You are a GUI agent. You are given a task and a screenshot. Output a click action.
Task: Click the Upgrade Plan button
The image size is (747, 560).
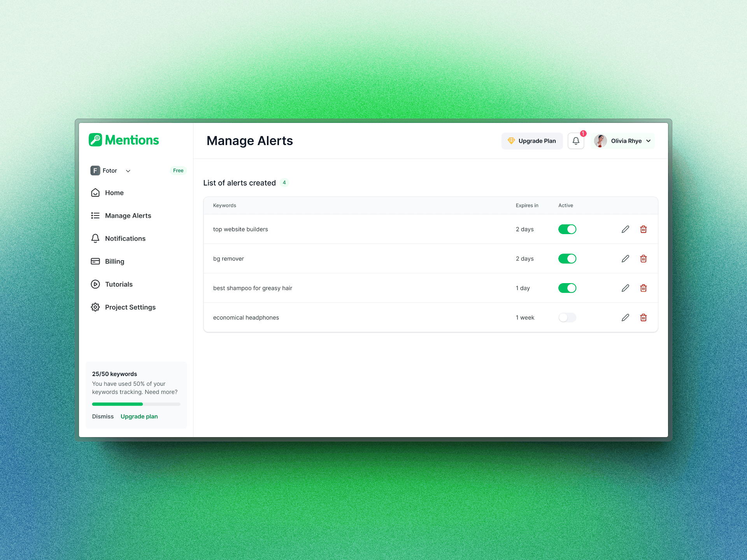[532, 141]
